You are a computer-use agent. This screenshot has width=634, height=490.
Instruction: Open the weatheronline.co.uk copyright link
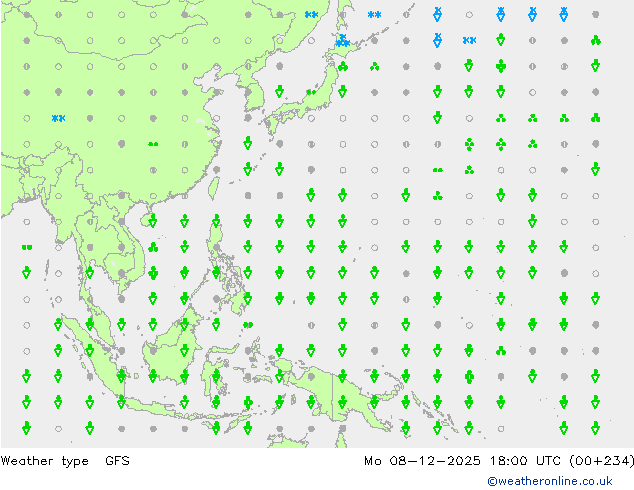(x=550, y=481)
